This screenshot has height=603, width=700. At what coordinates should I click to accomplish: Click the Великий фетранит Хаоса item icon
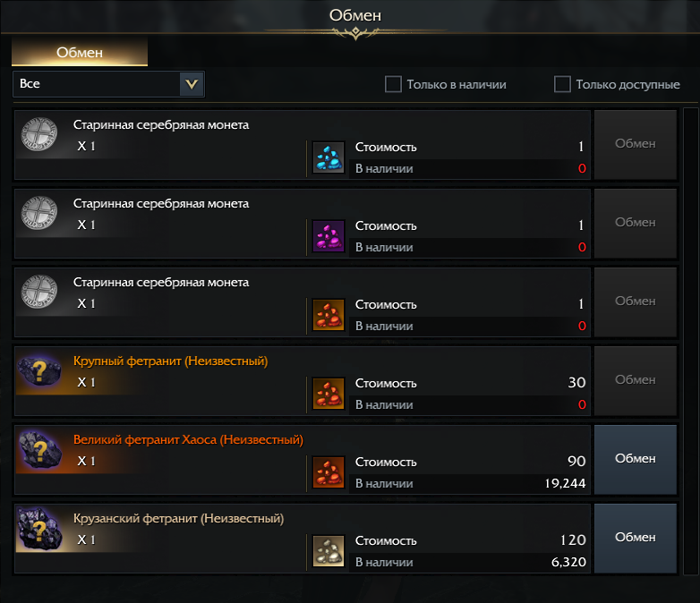[38, 451]
